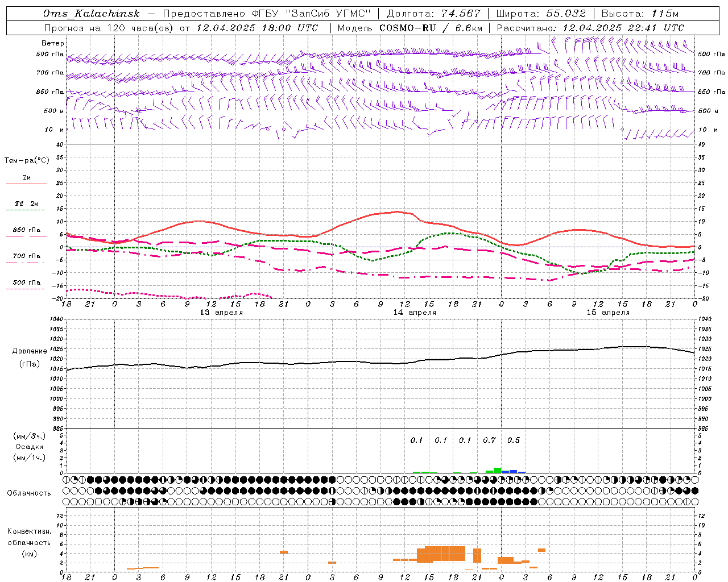728x582 pixels.
Task: Click the "(мм/3ч.)" precipitation unit label
Action: (30, 436)
